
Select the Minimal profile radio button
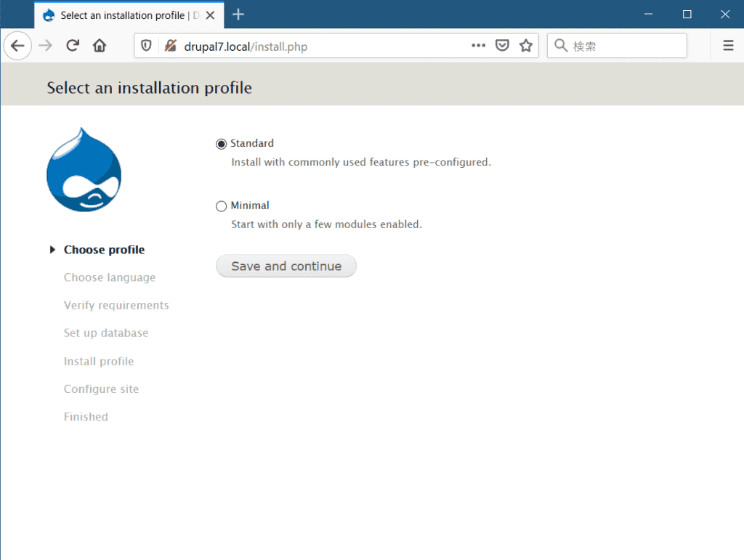click(x=221, y=206)
